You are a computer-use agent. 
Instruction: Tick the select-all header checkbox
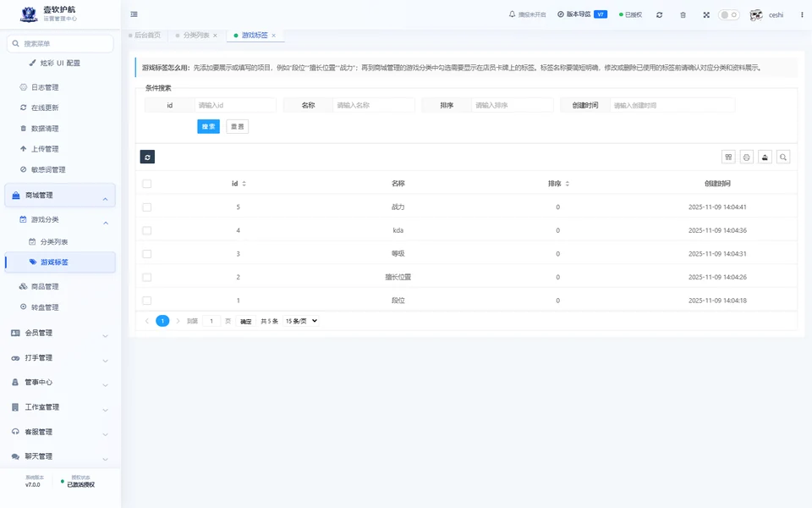click(147, 184)
